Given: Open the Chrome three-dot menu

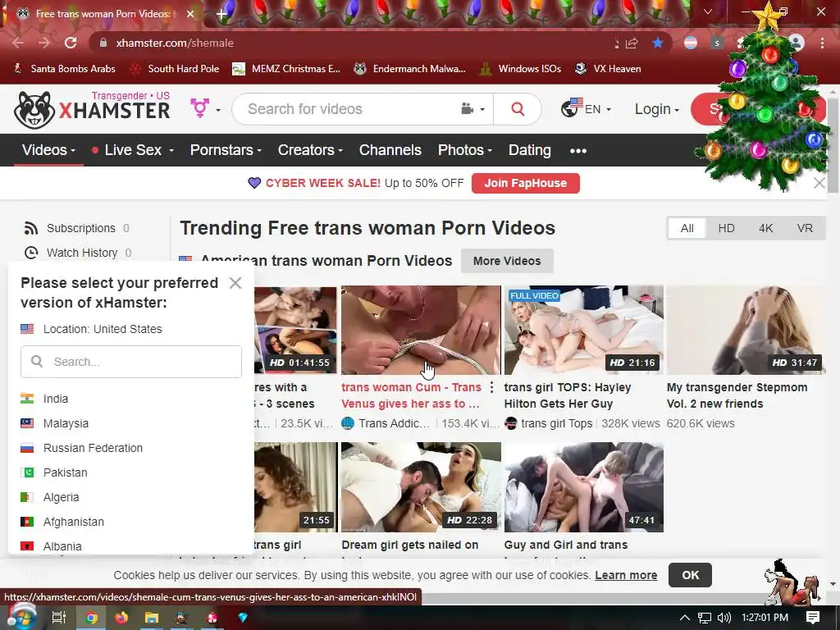Looking at the screenshot, I should [x=822, y=43].
